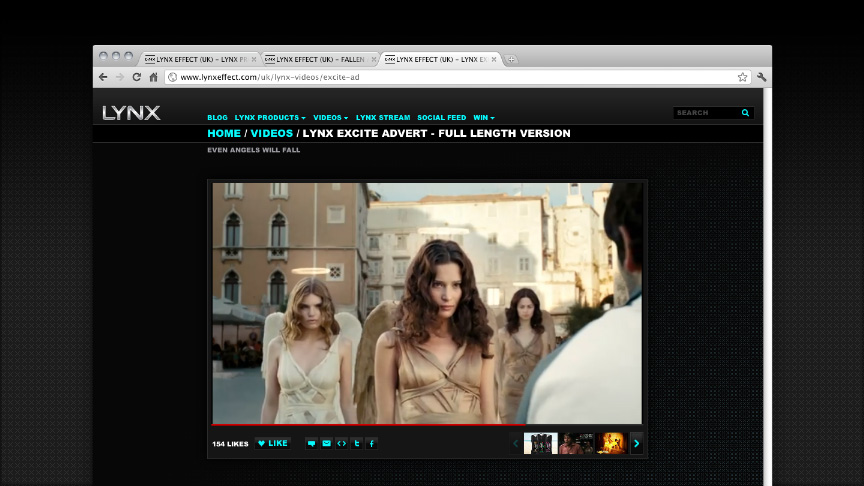Click the site info globe icon in address bar
The image size is (864, 486).
tap(172, 77)
